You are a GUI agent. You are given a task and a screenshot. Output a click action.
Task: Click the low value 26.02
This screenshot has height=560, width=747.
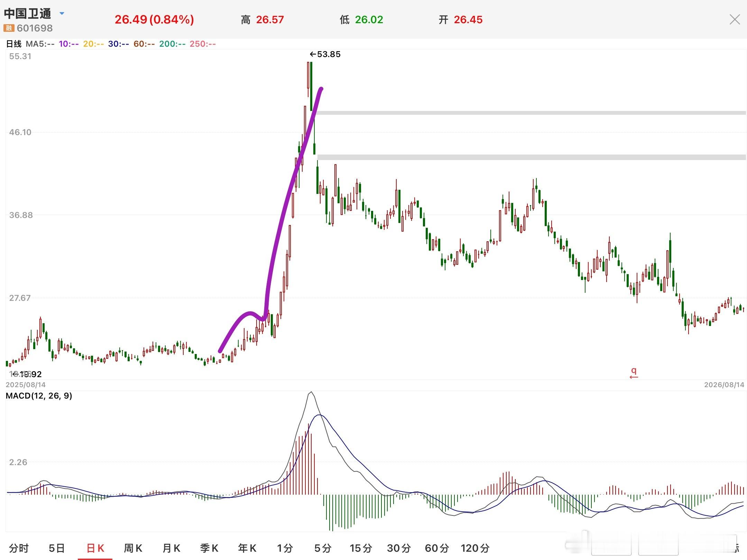[369, 20]
